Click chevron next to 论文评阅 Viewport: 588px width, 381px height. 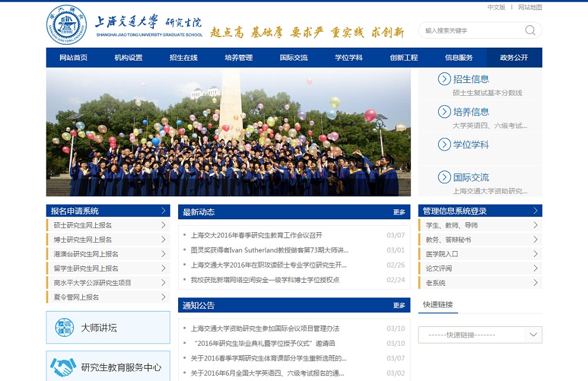(x=535, y=268)
